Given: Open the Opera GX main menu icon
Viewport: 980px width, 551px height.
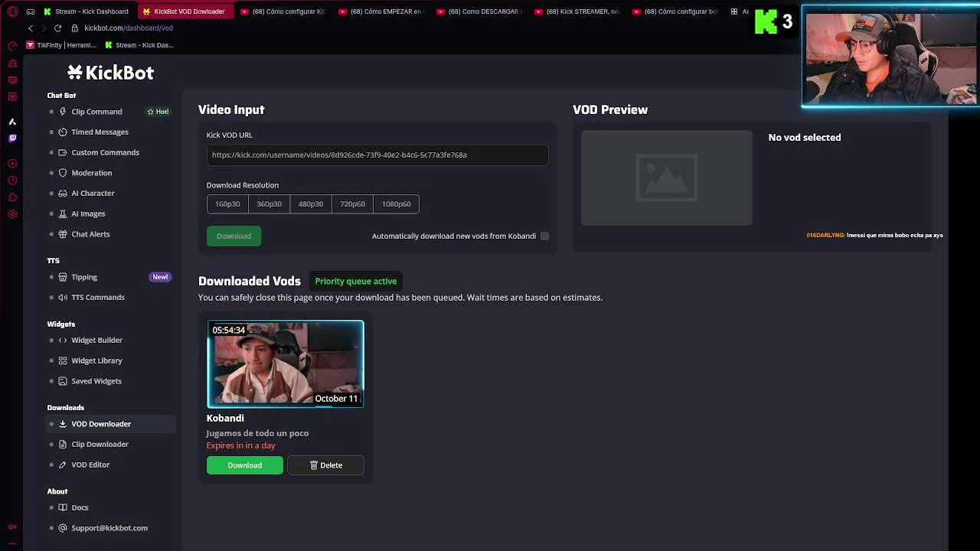Looking at the screenshot, I should [x=12, y=11].
